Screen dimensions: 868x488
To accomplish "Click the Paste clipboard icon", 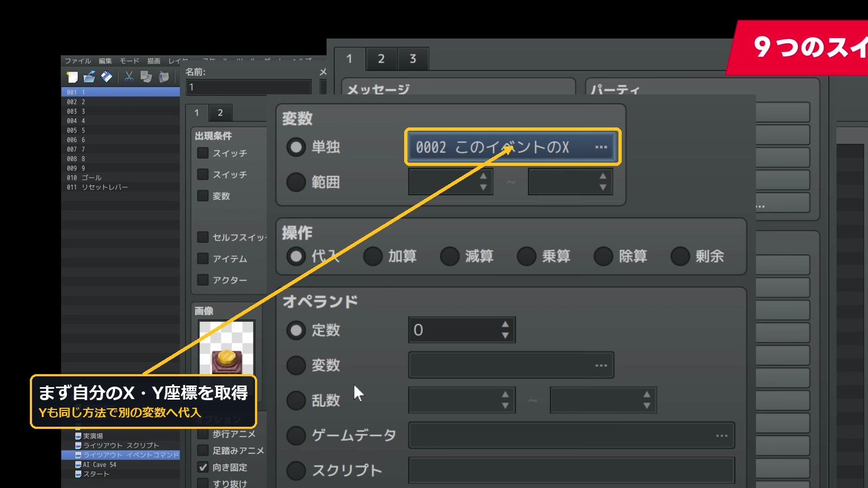I will (x=163, y=77).
